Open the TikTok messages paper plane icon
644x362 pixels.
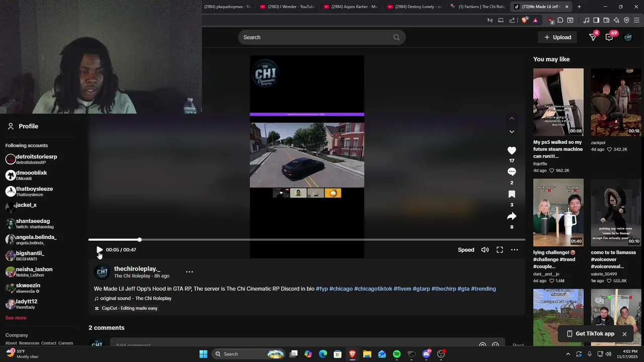(x=593, y=37)
